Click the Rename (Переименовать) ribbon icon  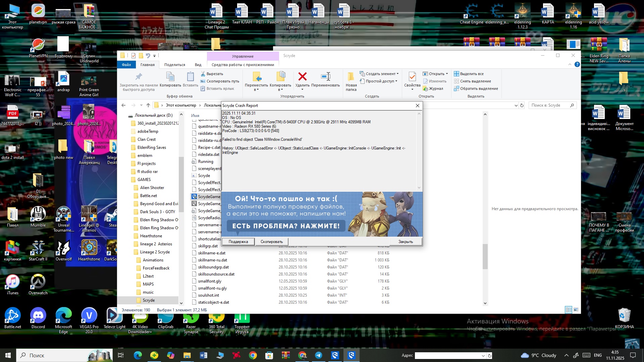tap(325, 77)
